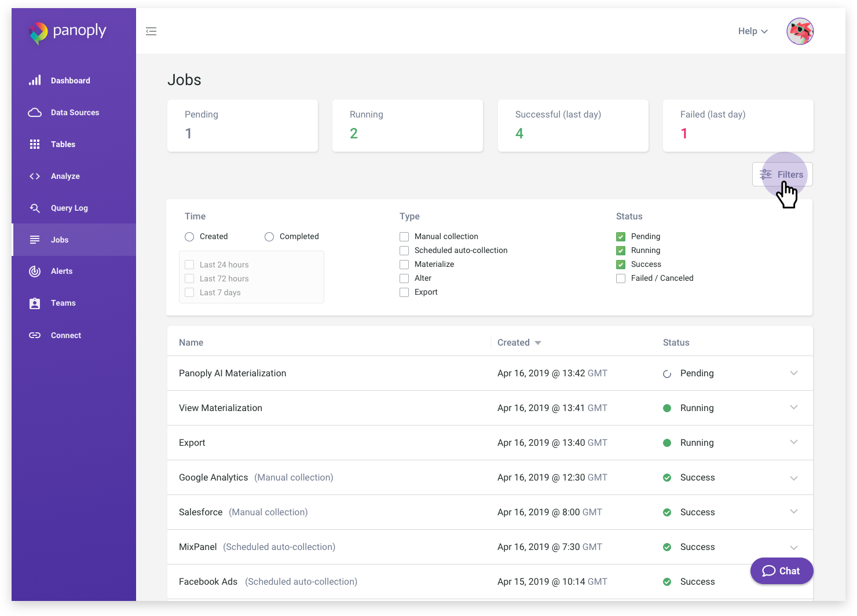Enable the Manual collection type filter
The width and height of the screenshot is (857, 616).
[404, 237]
